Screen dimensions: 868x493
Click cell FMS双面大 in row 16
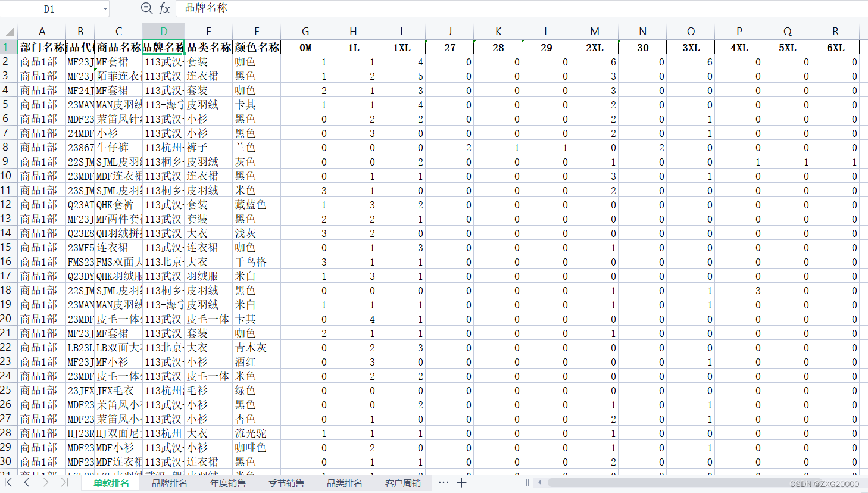coord(118,261)
